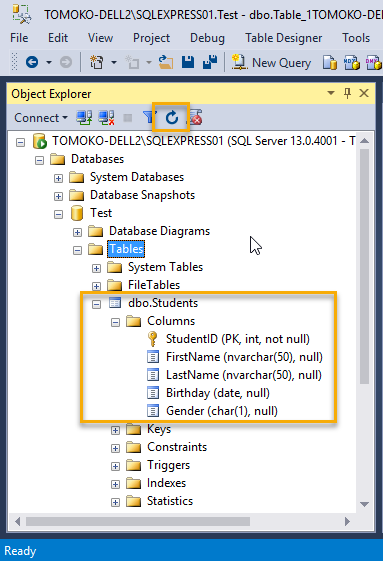Viewport: 383px width, 561px height.
Task: Click the Refresh icon in Object Explorer
Action: tap(172, 117)
